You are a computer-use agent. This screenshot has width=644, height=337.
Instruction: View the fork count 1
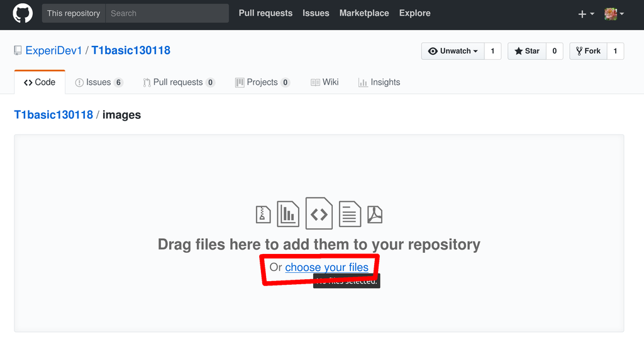tap(615, 51)
